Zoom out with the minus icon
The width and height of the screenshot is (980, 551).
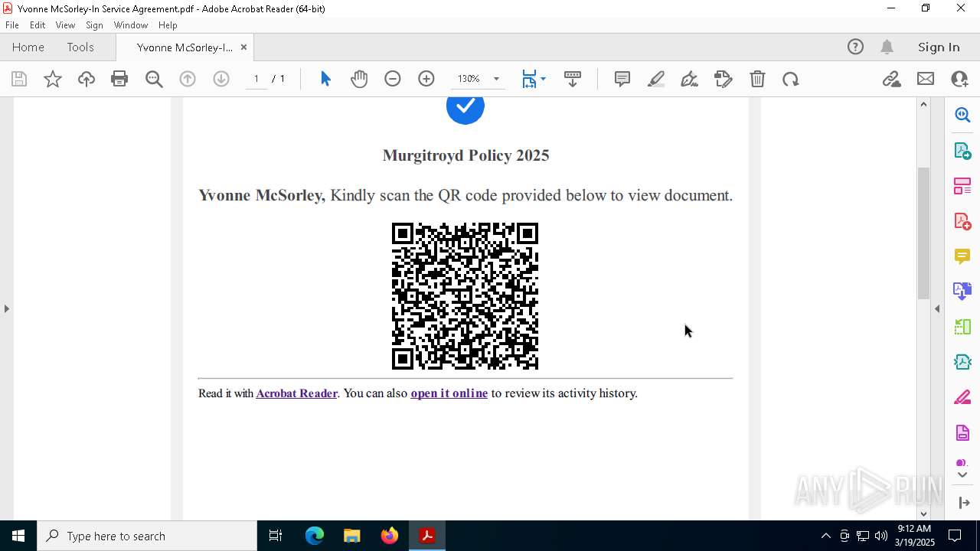(x=393, y=79)
